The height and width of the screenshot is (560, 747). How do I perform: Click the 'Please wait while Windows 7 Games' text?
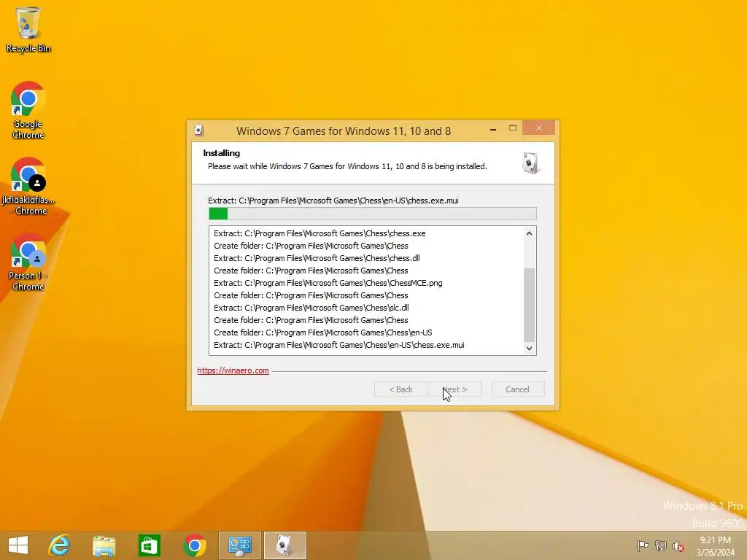coord(347,166)
